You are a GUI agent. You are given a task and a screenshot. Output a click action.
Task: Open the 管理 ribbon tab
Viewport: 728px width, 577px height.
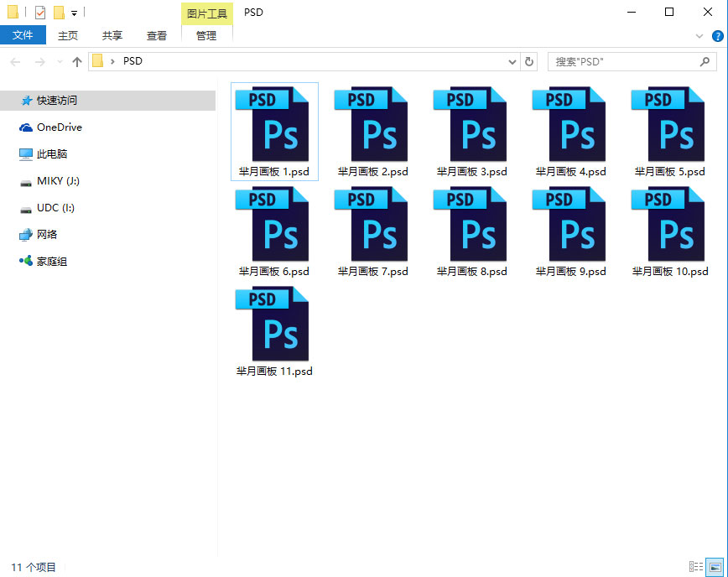click(x=206, y=35)
